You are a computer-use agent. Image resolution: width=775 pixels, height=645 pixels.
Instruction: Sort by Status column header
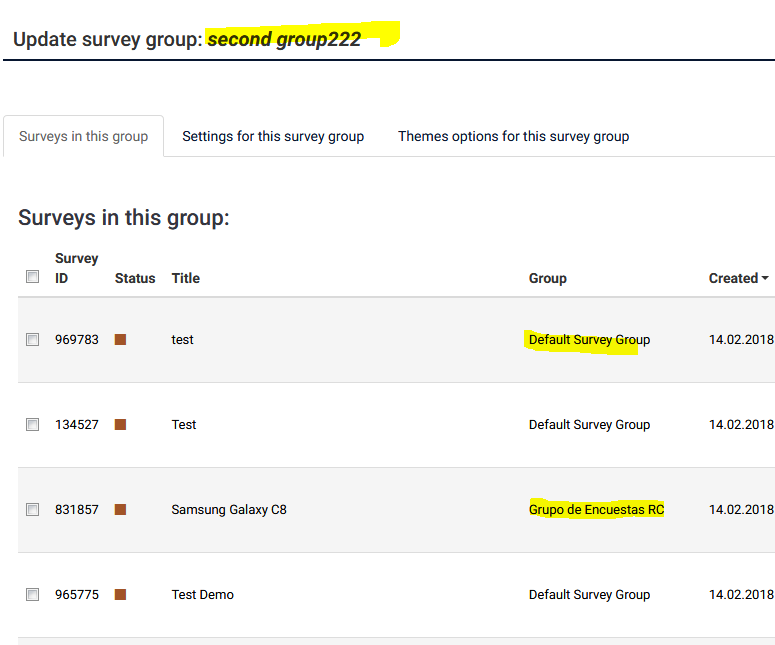(135, 278)
